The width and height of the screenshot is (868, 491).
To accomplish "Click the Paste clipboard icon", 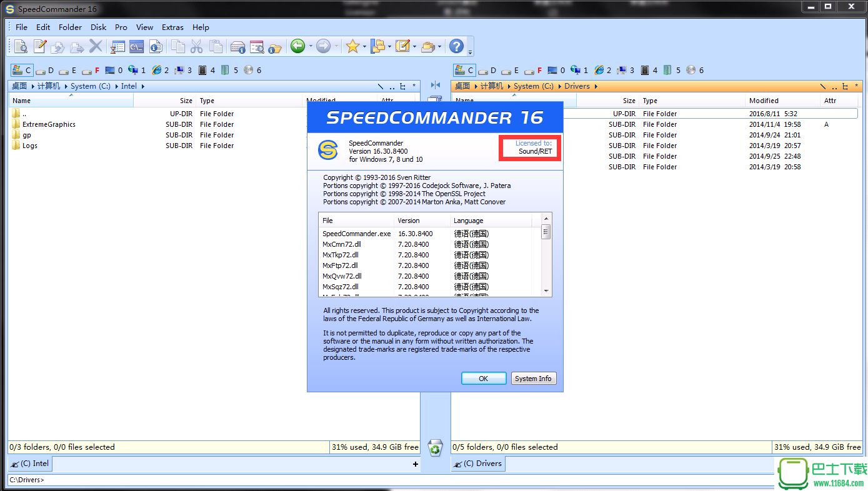I will 216,46.
